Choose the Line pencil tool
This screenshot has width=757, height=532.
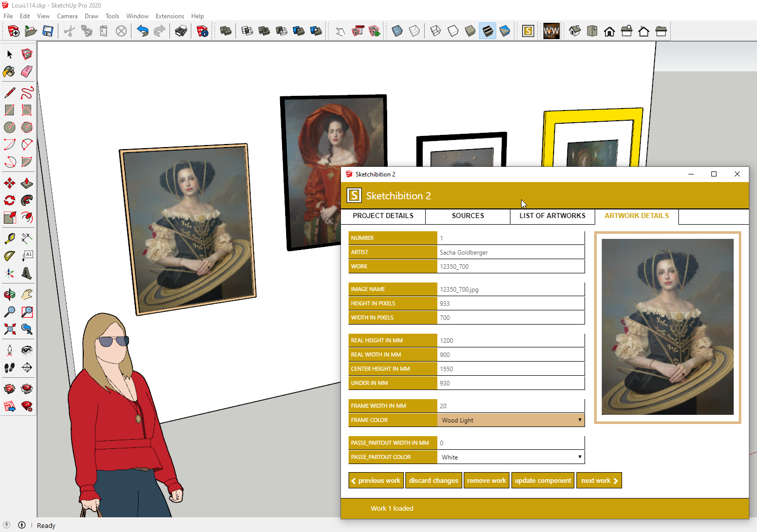(10, 93)
